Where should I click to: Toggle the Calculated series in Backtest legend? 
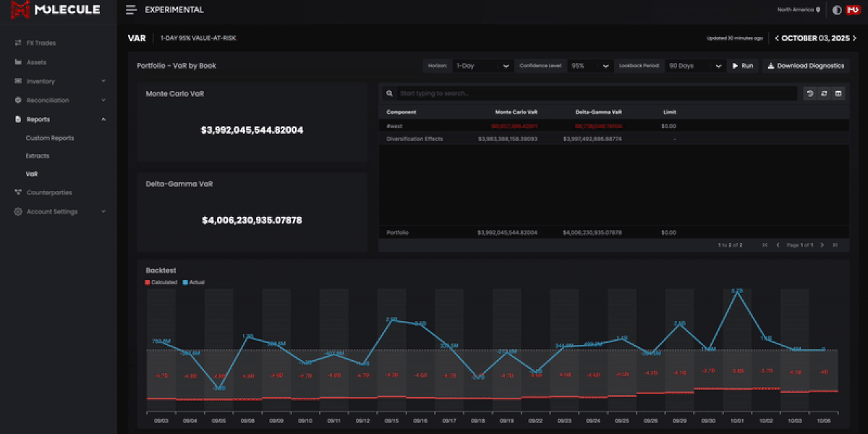pyautogui.click(x=161, y=282)
